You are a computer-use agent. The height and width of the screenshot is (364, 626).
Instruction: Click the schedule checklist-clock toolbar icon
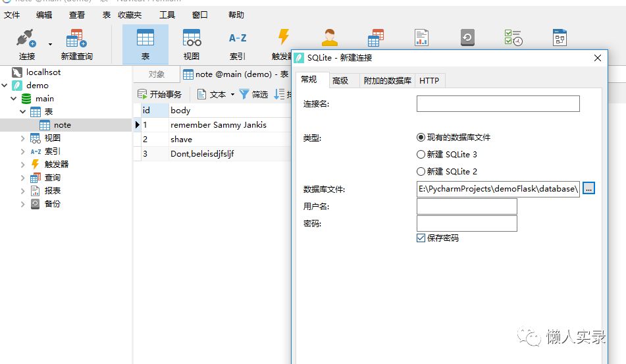click(513, 38)
